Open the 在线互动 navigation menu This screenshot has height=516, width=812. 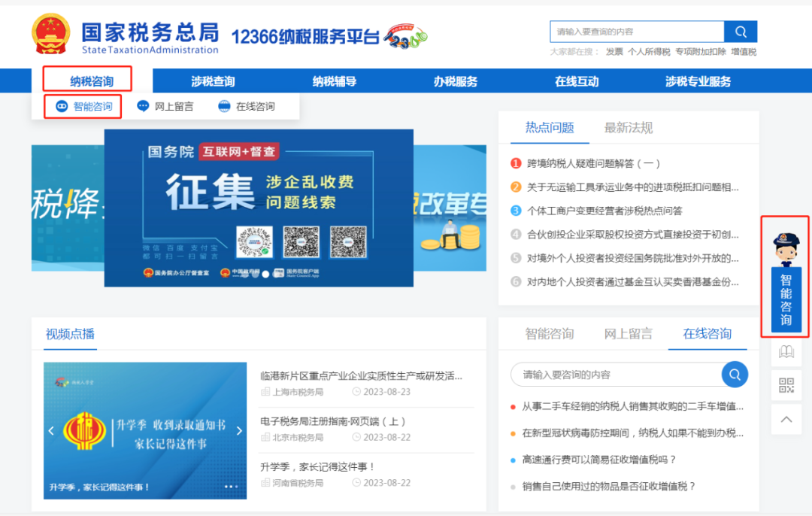(577, 81)
